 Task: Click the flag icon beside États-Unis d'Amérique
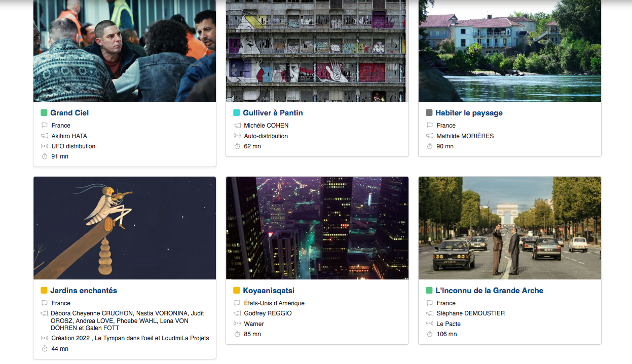point(237,303)
